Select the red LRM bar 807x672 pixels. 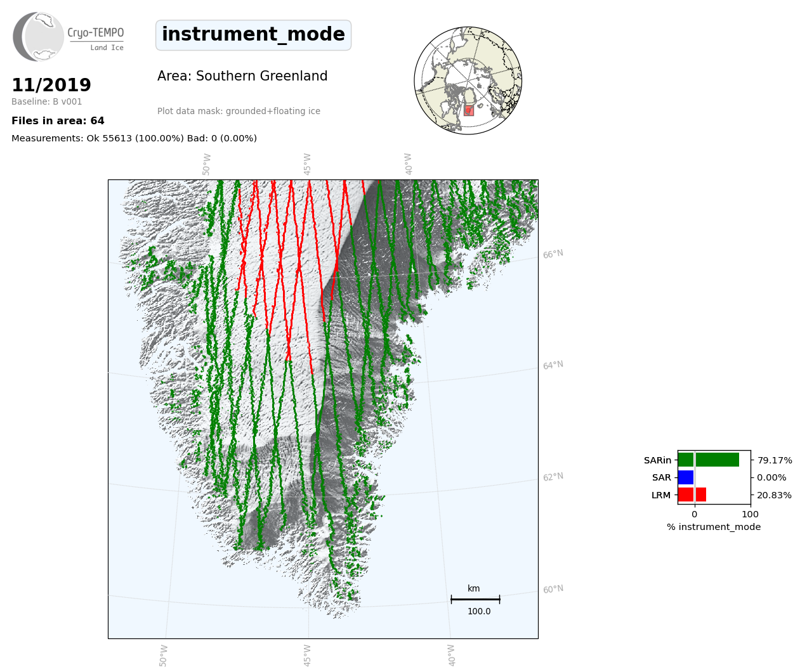pos(692,495)
